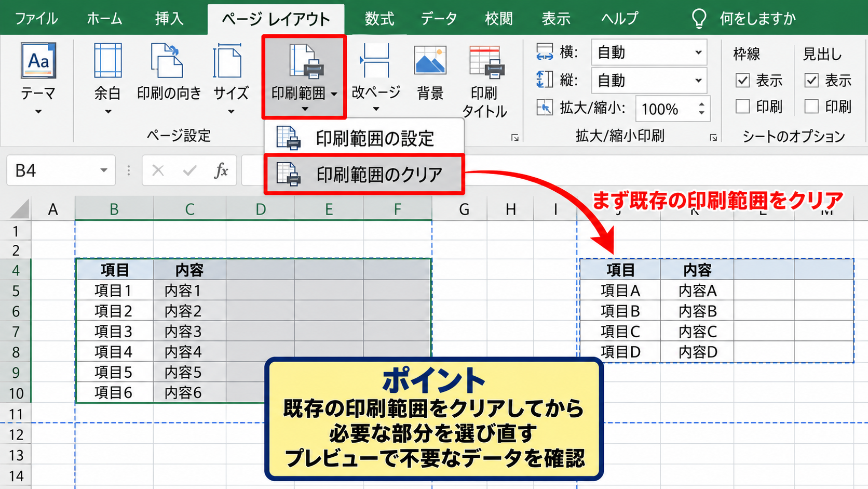Choose 印刷範囲の設定 menu item
Screen dimensions: 868x489
pos(364,138)
